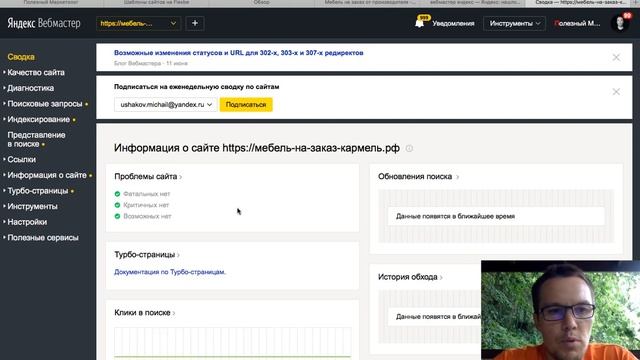Dismiss the weekly summary subscription banner
This screenshot has height=360, width=640.
coord(616,92)
